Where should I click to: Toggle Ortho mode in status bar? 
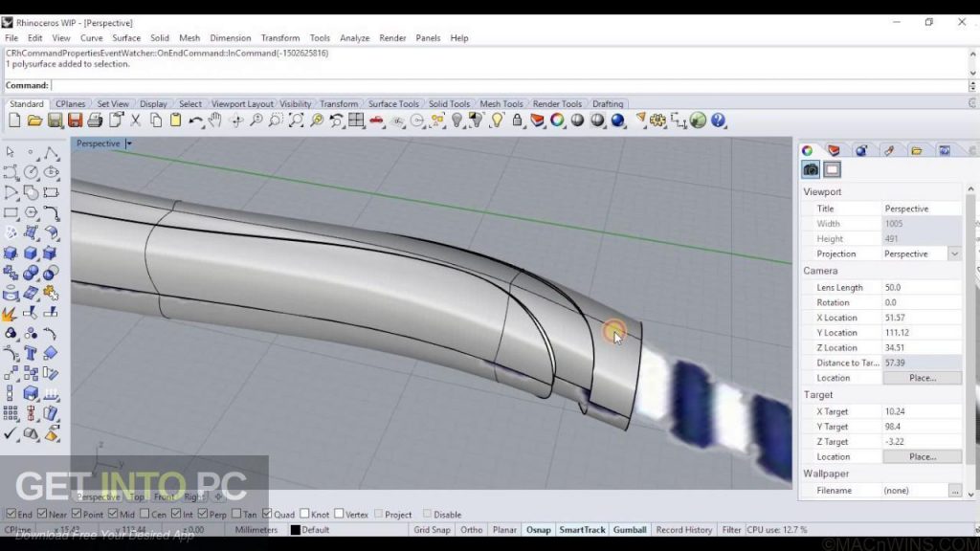pyautogui.click(x=471, y=530)
